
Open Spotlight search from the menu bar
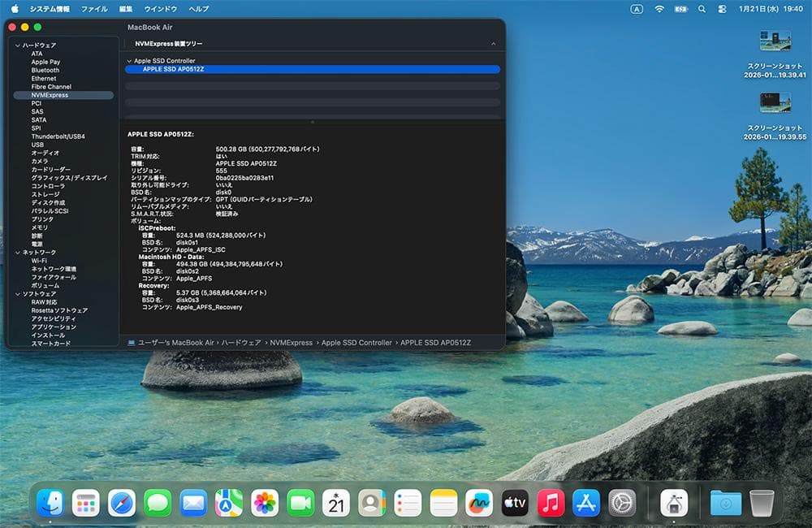(x=702, y=8)
